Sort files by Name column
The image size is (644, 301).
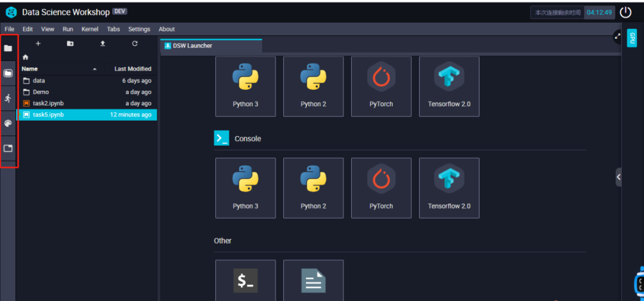[60, 69]
